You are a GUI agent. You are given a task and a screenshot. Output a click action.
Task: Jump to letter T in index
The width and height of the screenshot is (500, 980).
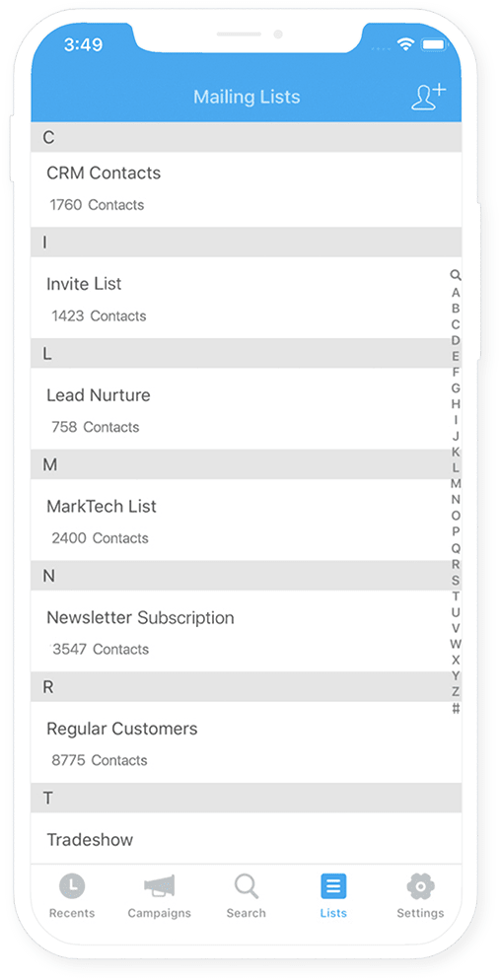point(456,595)
